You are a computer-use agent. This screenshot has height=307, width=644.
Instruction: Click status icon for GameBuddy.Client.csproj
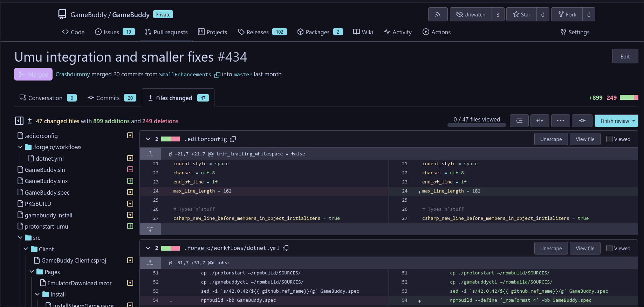pos(130,260)
